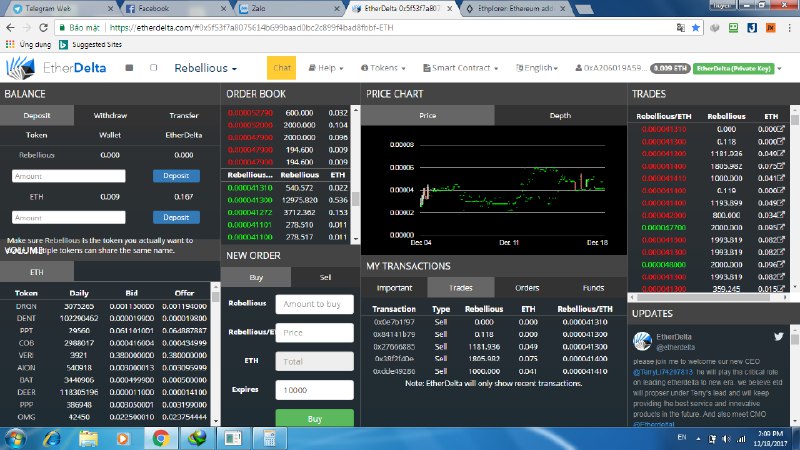800x450 pixels.
Task: Switch to the Telegram Web browser tab
Action: click(x=63, y=8)
